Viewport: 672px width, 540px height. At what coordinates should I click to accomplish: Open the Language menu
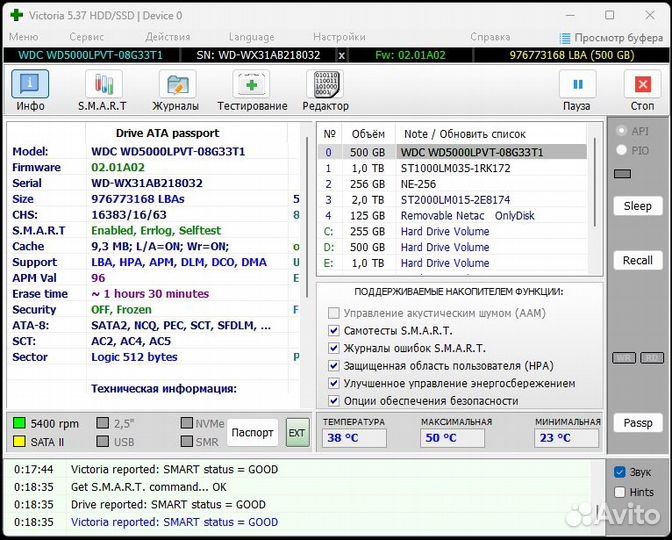pyautogui.click(x=251, y=37)
